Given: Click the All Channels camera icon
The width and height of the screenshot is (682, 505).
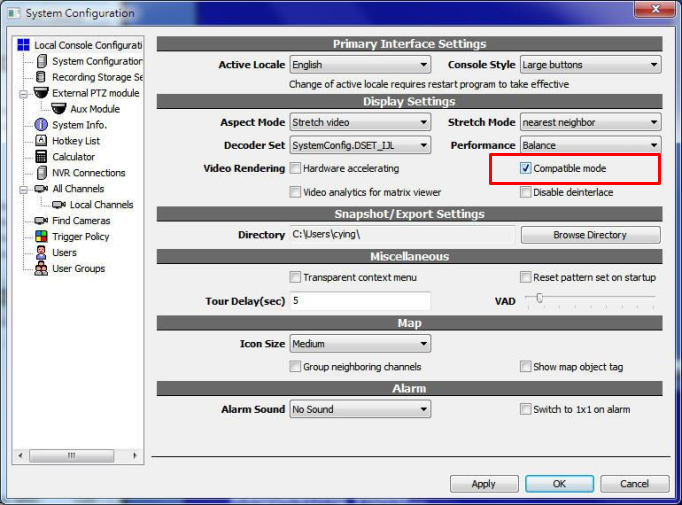Looking at the screenshot, I should (x=41, y=189).
